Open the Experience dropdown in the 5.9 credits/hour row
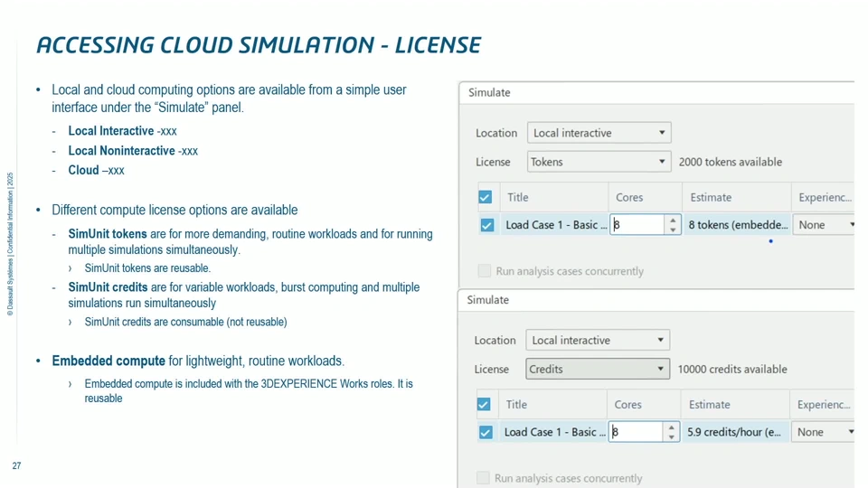 (823, 432)
